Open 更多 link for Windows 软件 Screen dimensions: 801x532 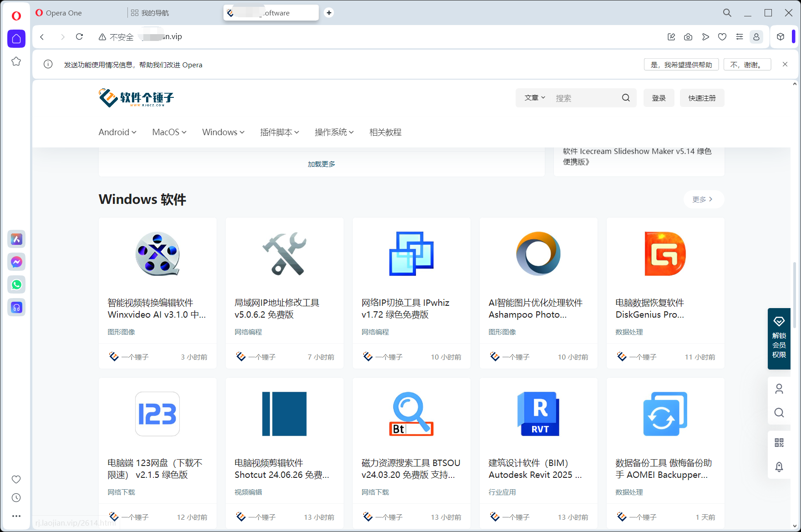[704, 199]
